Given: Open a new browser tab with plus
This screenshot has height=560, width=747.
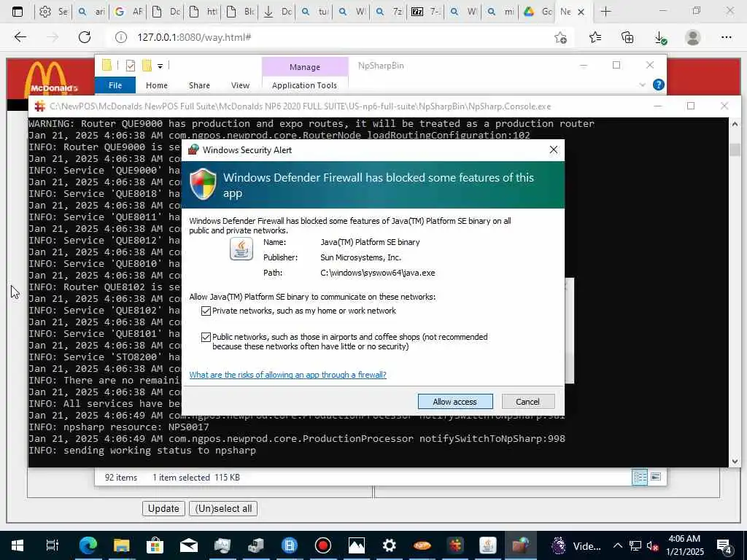Looking at the screenshot, I should (x=605, y=12).
